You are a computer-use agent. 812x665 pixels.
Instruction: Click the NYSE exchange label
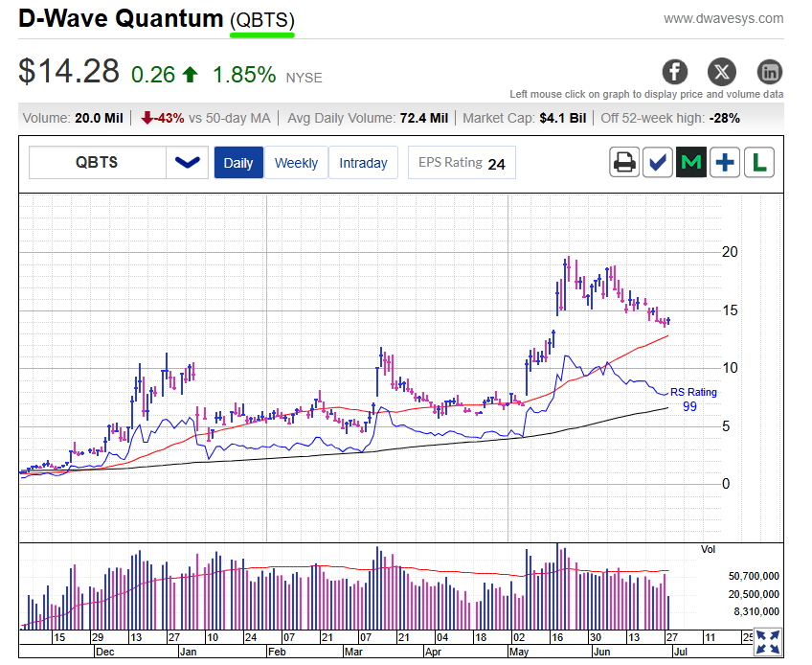click(304, 78)
